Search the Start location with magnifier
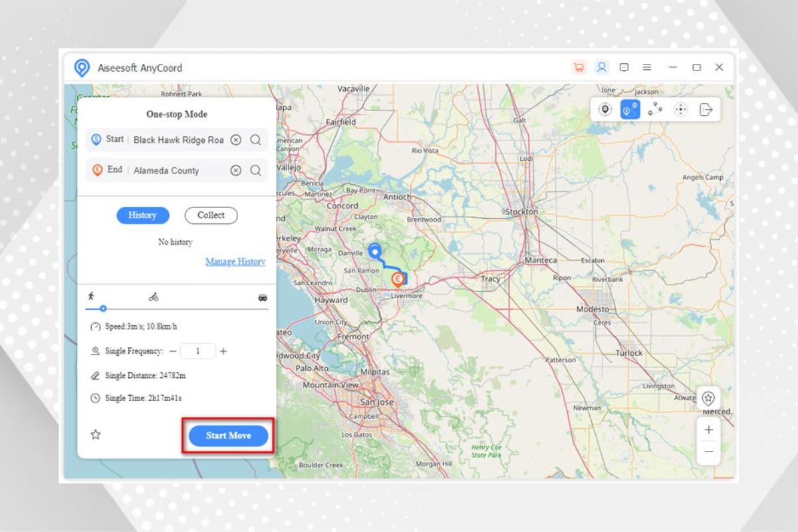This screenshot has height=532, width=798. coord(255,140)
